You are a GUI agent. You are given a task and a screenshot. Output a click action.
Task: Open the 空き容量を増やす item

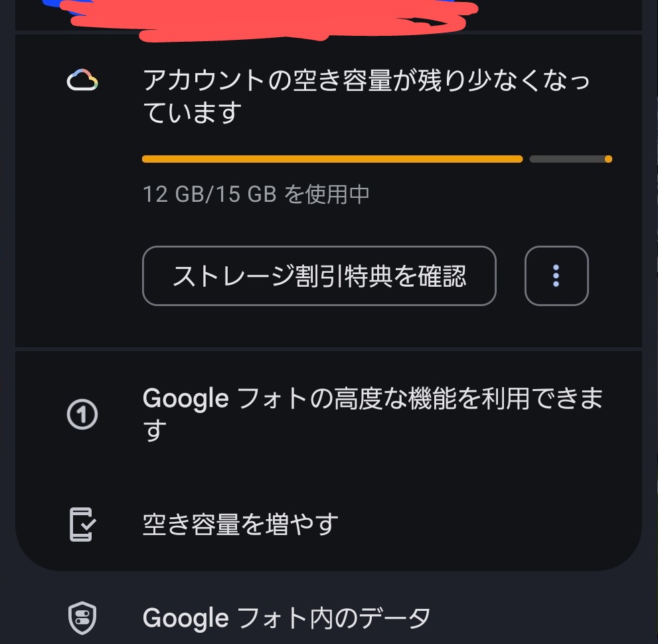click(x=329, y=524)
